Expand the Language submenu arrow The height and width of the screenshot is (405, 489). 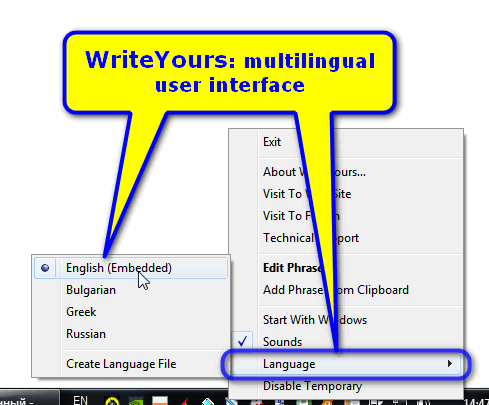pos(450,364)
